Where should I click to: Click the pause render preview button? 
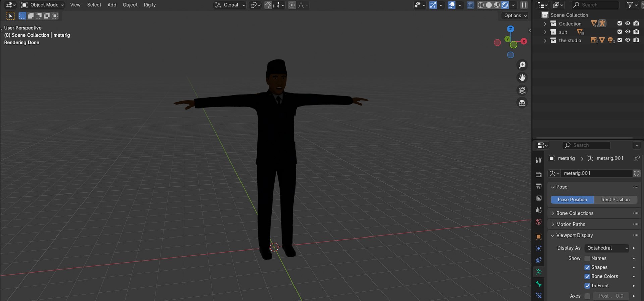(x=524, y=5)
